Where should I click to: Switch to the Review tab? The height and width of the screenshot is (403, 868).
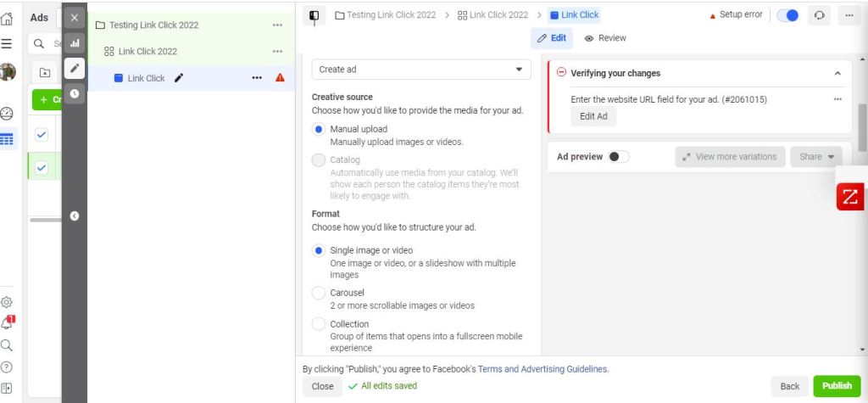click(x=606, y=38)
